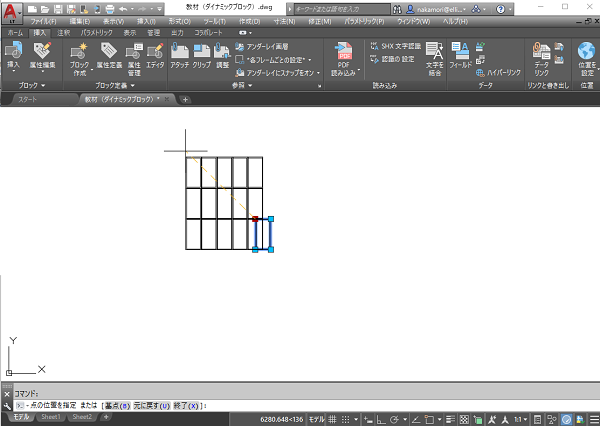Toggle object snap tracking in status bar

[x=416, y=419]
